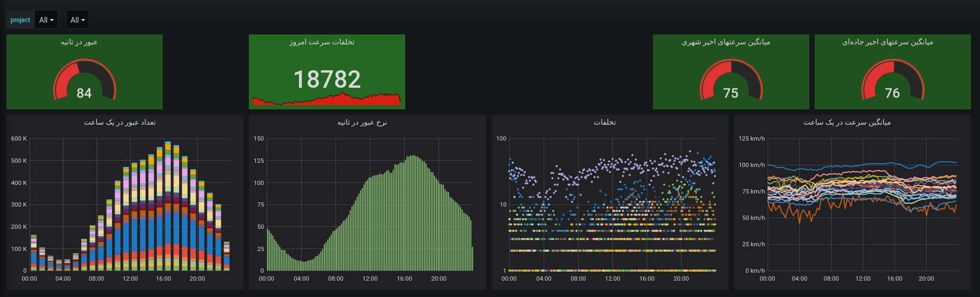Click the gauge showing value 75
Screen dimensions: 980x297
[x=731, y=82]
